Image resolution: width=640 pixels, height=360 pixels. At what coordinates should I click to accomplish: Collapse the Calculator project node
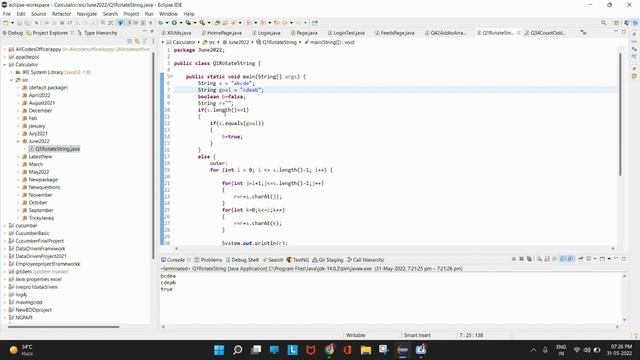[x=4, y=64]
